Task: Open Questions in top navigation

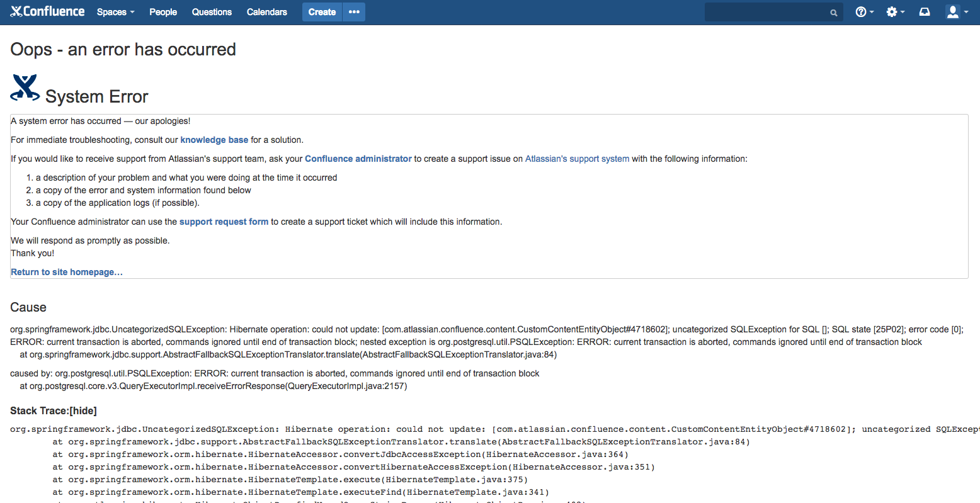Action: tap(212, 12)
